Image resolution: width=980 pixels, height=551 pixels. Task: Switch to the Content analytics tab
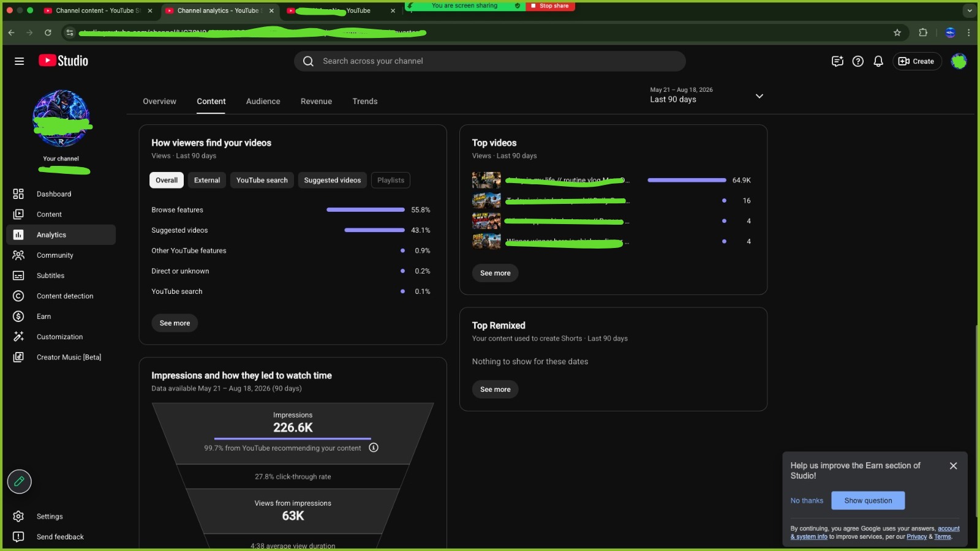pos(211,102)
